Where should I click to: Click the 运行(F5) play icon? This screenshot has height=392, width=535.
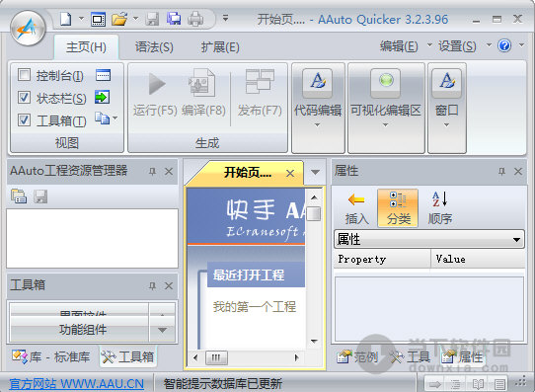157,84
